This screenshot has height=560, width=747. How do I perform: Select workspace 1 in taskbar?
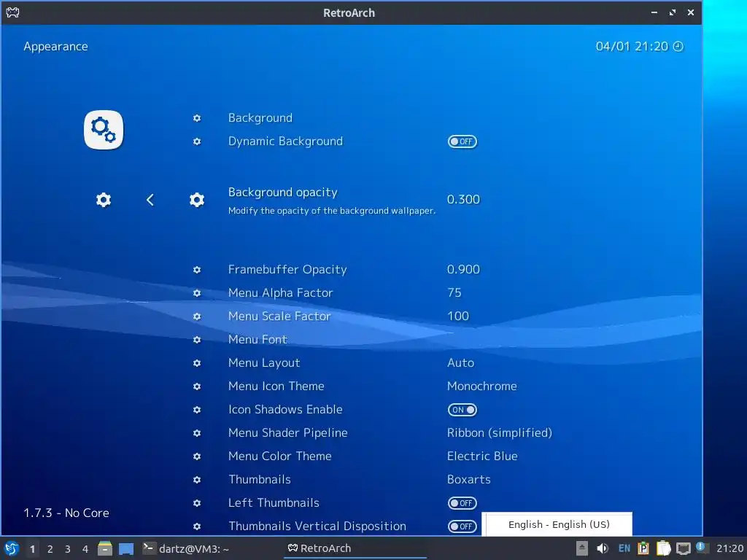pos(32,549)
